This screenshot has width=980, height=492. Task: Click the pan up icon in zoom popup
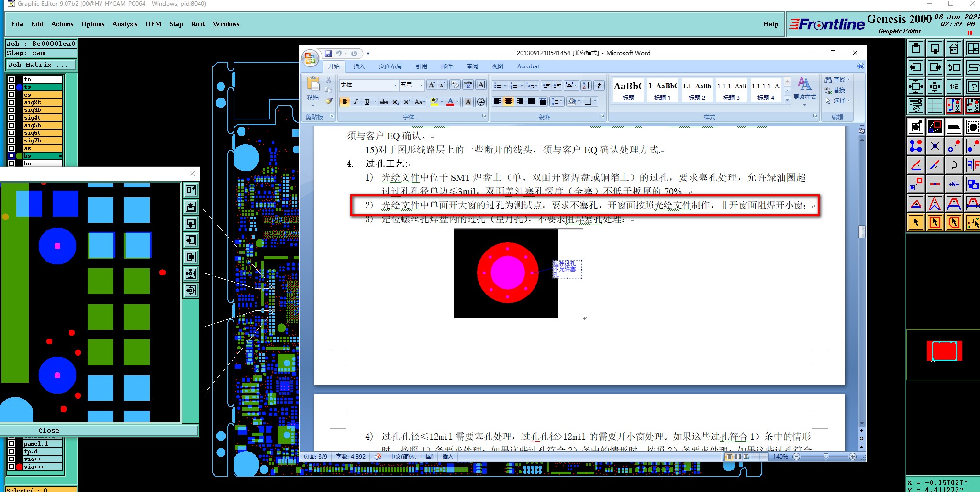click(x=190, y=207)
